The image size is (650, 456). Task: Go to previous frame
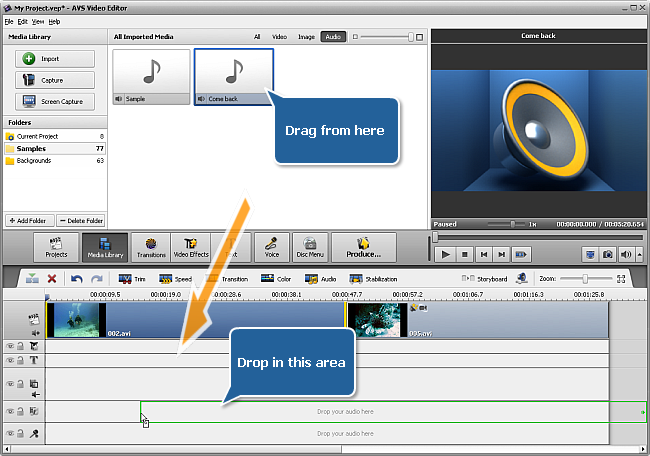(x=483, y=254)
